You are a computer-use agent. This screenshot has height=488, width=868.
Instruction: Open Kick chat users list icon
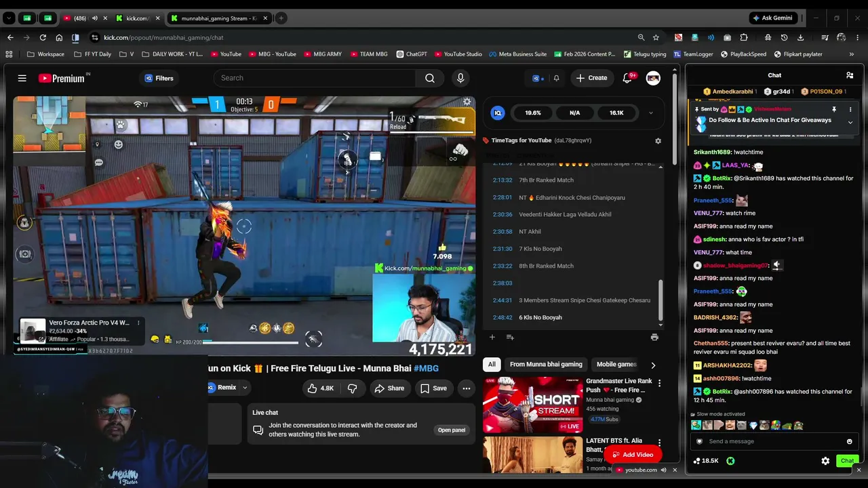pos(850,75)
